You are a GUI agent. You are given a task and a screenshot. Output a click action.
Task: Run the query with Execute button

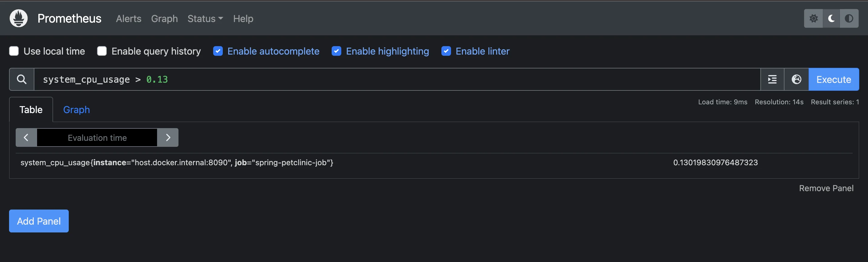[834, 80]
